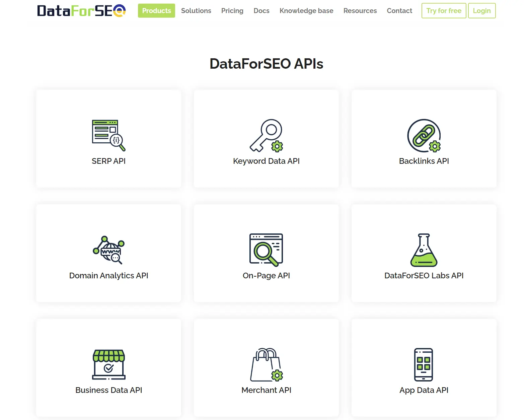The width and height of the screenshot is (524, 420).
Task: Open the SERP API browser icon
Action: click(x=109, y=135)
